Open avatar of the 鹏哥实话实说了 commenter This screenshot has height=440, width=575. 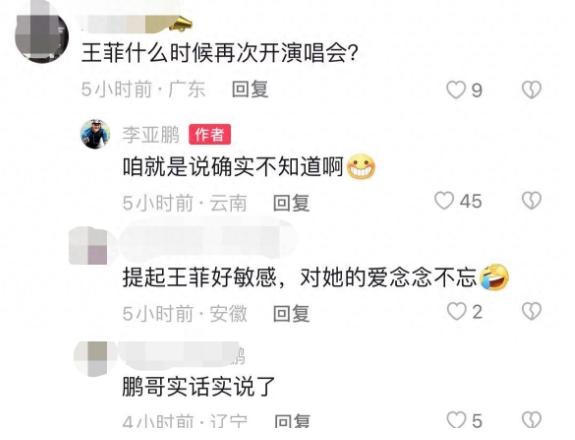pos(91,359)
